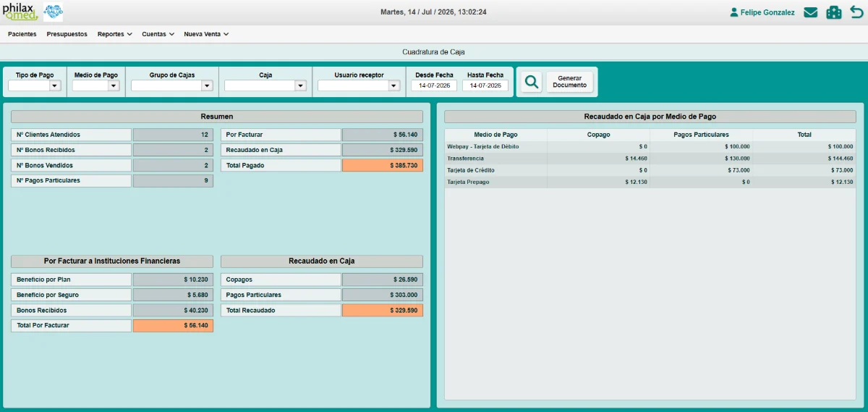Image resolution: width=868 pixels, height=412 pixels.
Task: Click the Generar Documento button
Action: pos(570,82)
